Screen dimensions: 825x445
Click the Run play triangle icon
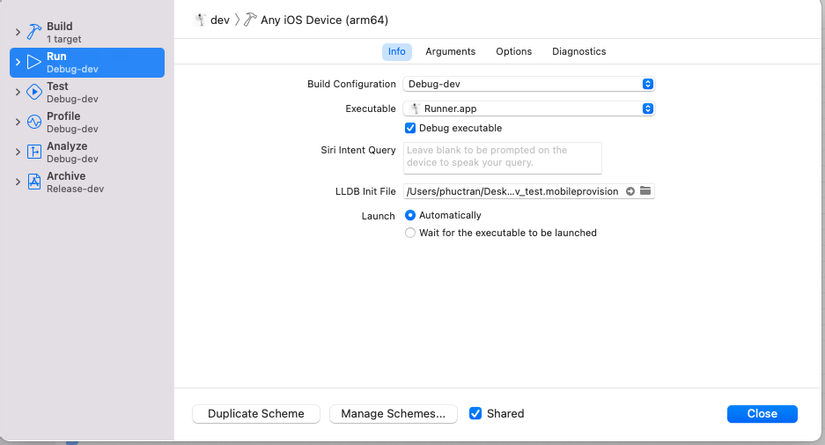[34, 62]
